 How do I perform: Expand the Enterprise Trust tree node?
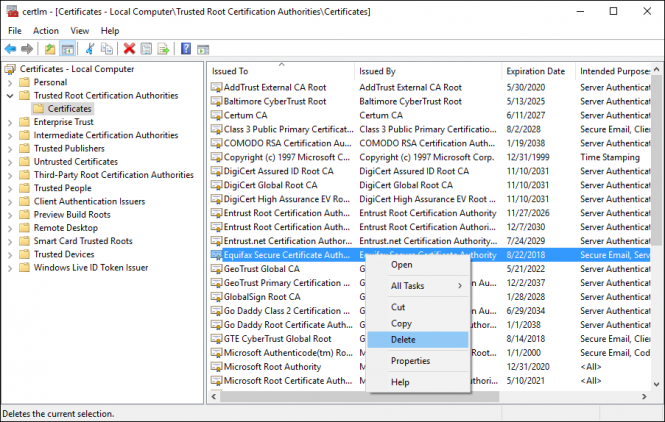coord(10,123)
